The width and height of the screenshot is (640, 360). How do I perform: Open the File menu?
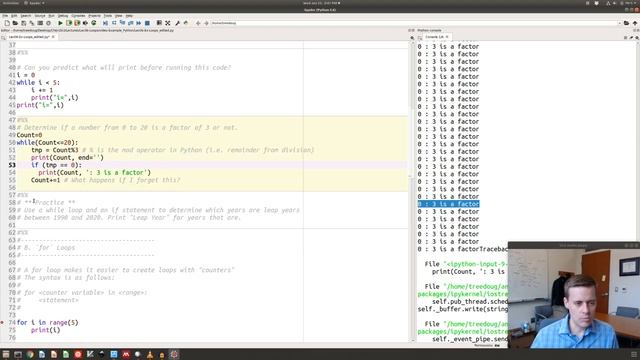[x=5, y=16]
